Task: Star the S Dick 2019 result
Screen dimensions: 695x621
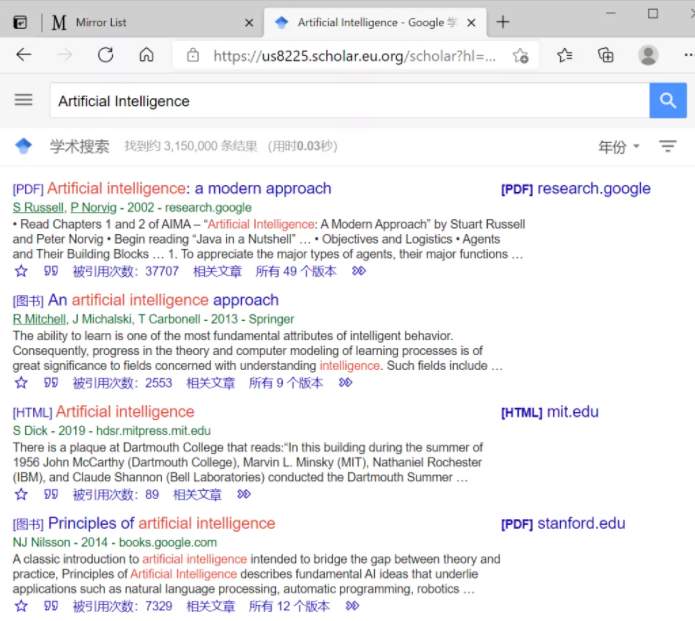Action: [21, 494]
